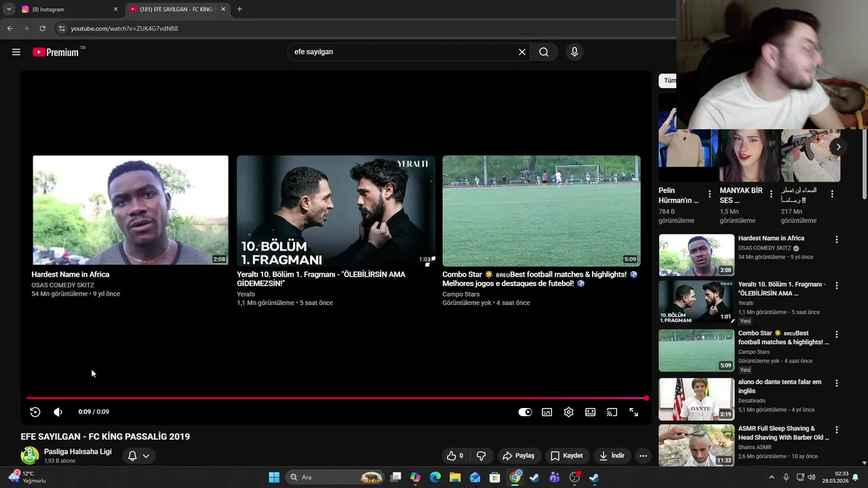The height and width of the screenshot is (488, 868).
Task: Go back in browser history
Action: click(9, 28)
